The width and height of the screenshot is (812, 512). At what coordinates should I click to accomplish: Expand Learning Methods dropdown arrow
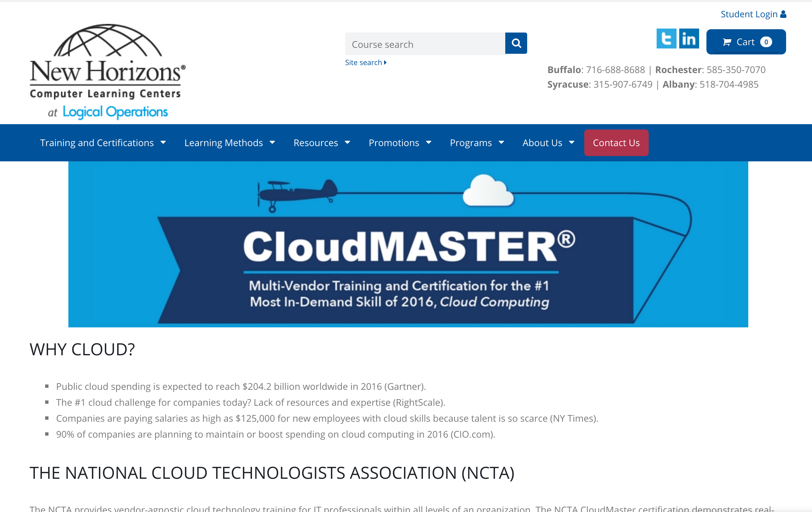click(x=272, y=143)
